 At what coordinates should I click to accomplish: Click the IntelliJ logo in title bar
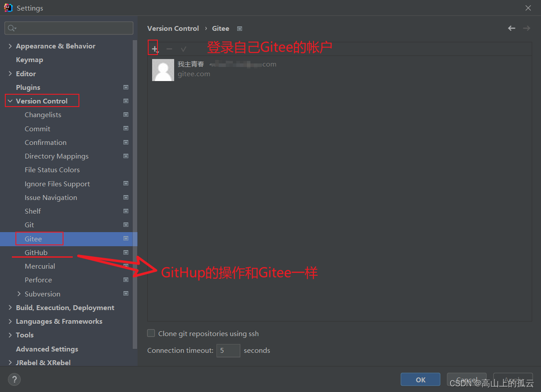[x=8, y=7]
